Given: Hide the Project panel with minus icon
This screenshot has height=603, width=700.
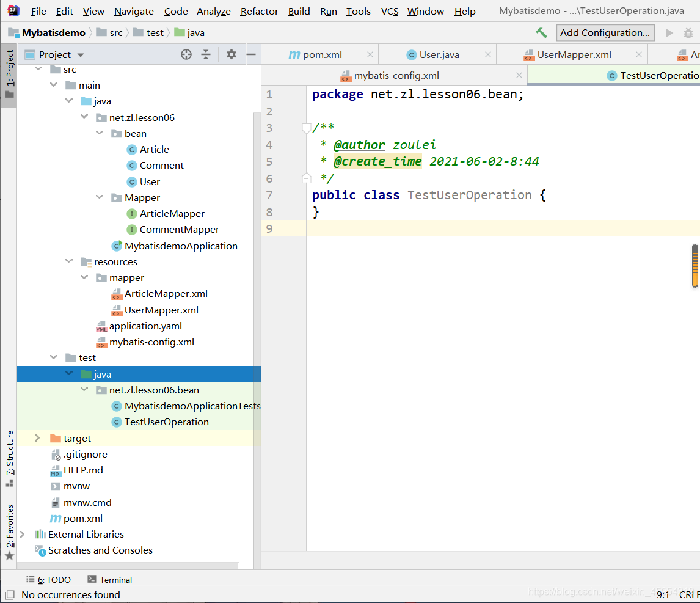Looking at the screenshot, I should (251, 54).
